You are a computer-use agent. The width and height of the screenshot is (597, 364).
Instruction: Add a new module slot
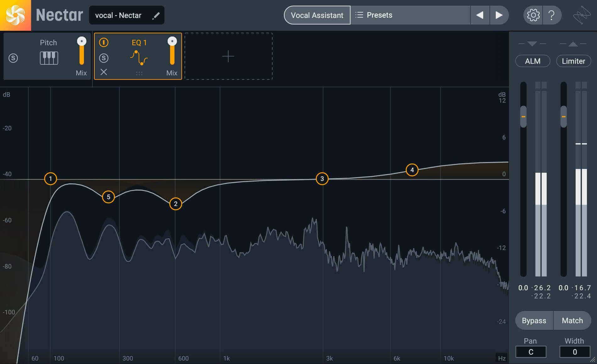[x=228, y=56]
